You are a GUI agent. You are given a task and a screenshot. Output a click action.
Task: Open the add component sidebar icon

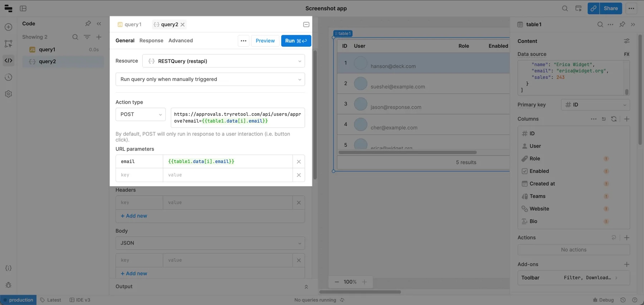[x=9, y=27]
